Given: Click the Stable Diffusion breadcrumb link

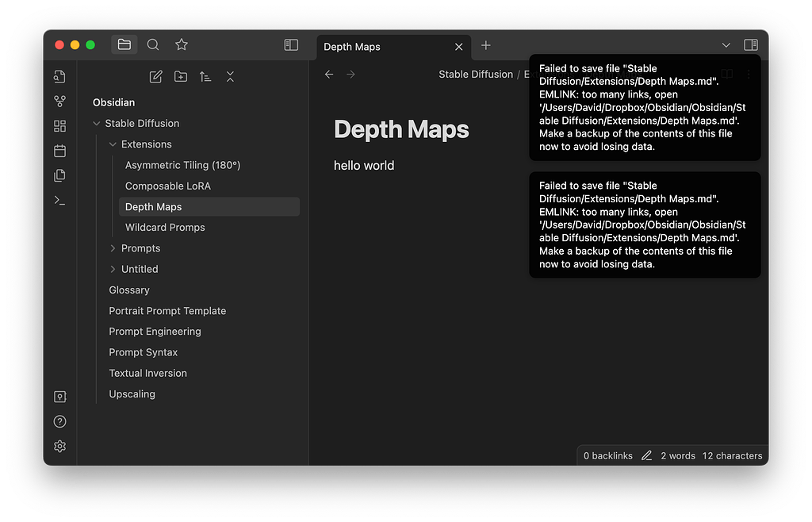Looking at the screenshot, I should tap(476, 75).
